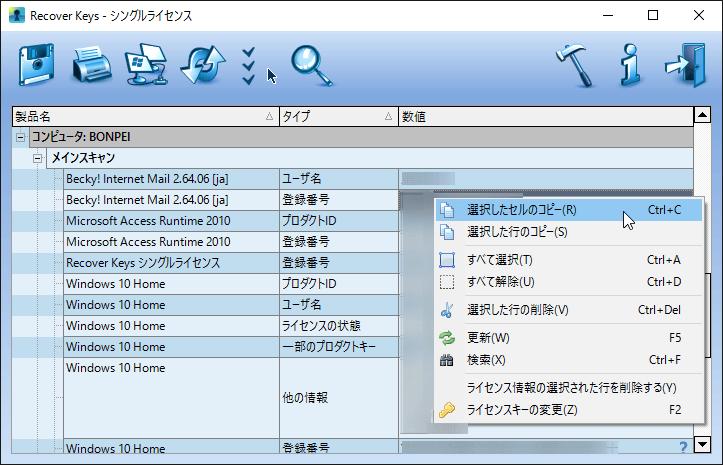Select すべて解除(U) in context menu
This screenshot has height=465, width=723.
(569, 282)
